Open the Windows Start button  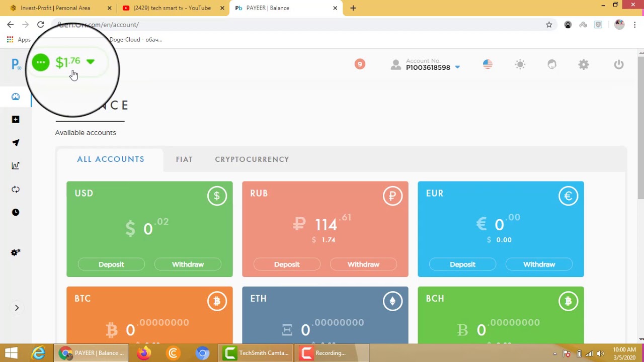click(x=11, y=353)
